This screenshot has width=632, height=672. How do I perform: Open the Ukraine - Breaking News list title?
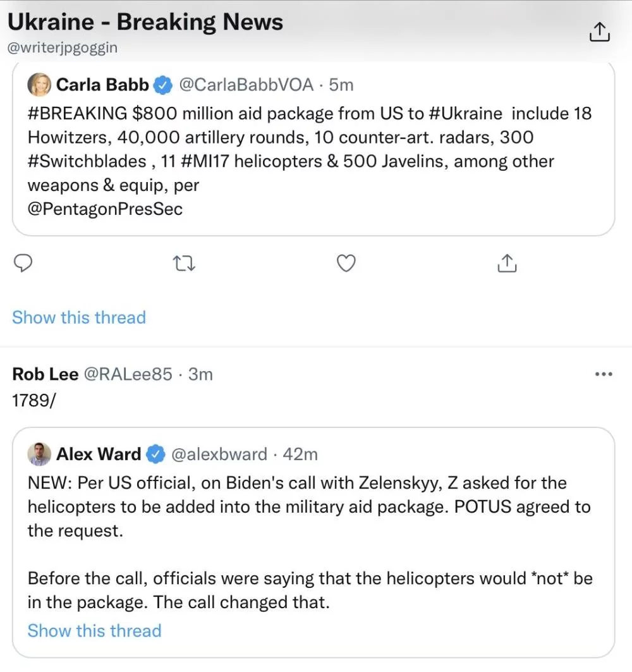tap(145, 23)
